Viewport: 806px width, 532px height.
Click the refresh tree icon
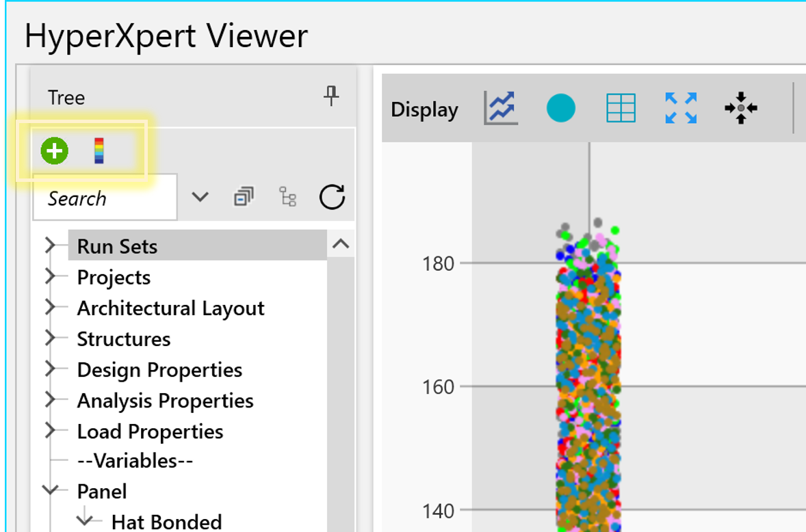[x=332, y=197]
